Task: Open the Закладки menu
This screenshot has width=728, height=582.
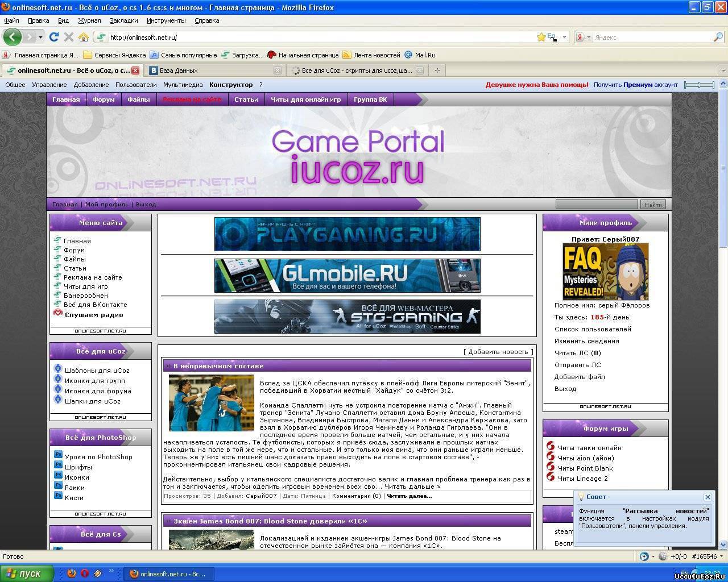Action: click(123, 20)
